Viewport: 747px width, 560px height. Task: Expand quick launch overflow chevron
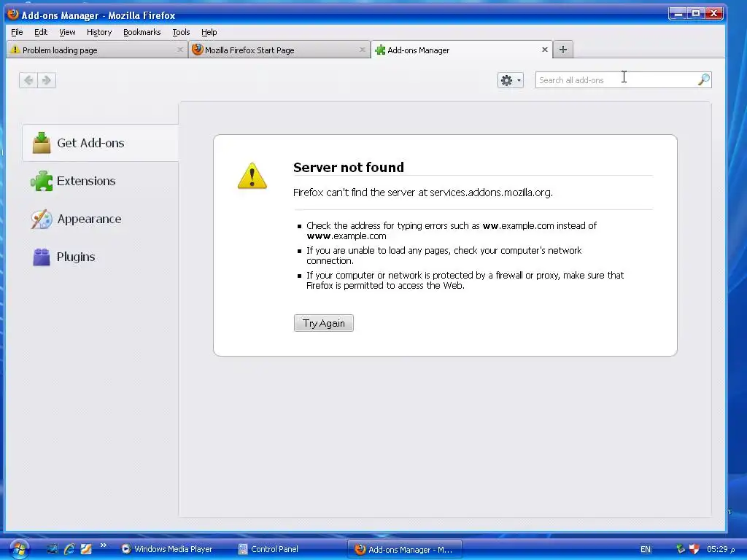[103, 545]
